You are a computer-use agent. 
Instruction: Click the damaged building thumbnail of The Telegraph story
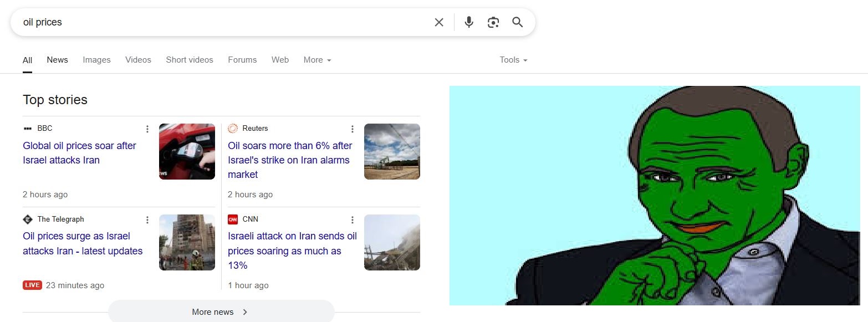click(187, 242)
